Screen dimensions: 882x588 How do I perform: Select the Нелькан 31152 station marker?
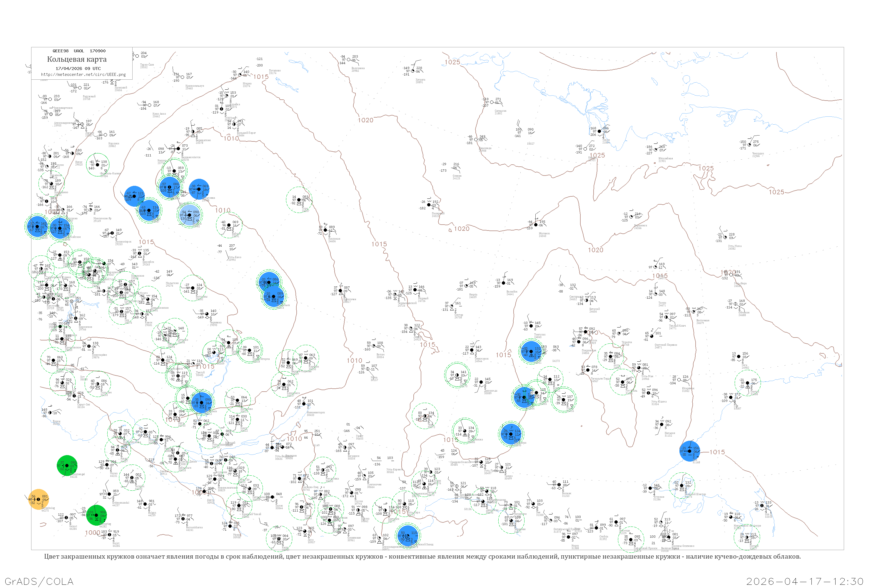click(662, 425)
